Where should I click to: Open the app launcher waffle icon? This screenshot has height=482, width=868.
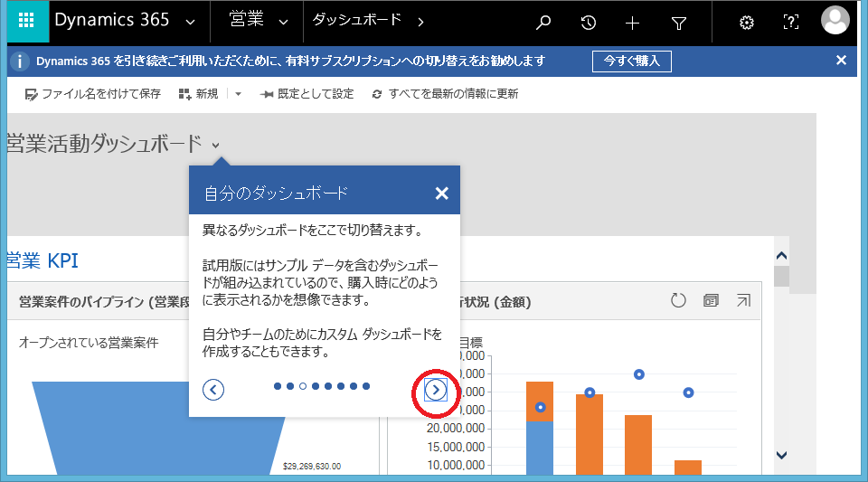click(x=26, y=22)
